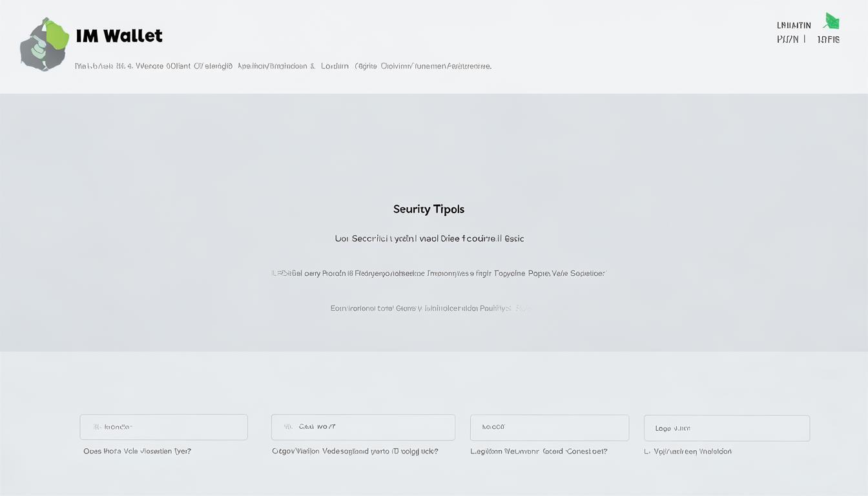Open the top-right header item beside the leaf
The width and height of the screenshot is (868, 496).
(794, 25)
